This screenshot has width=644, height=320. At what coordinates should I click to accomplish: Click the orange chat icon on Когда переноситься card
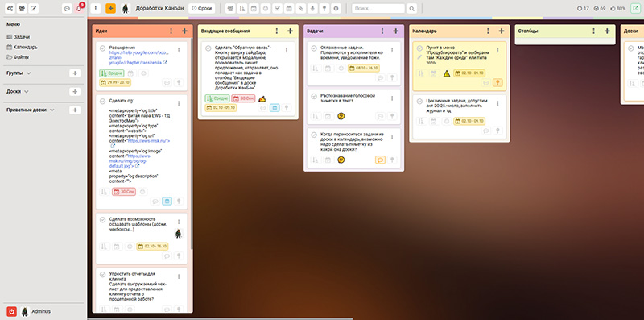[380, 160]
